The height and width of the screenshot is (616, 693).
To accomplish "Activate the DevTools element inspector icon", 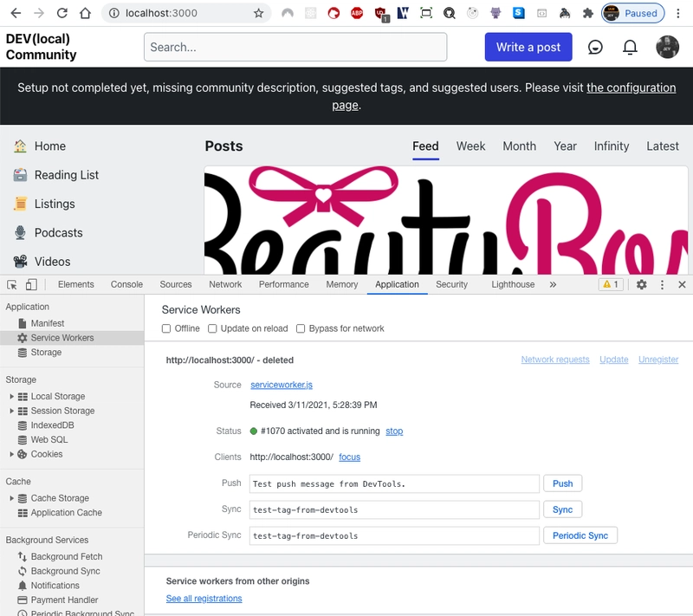I will (x=12, y=284).
